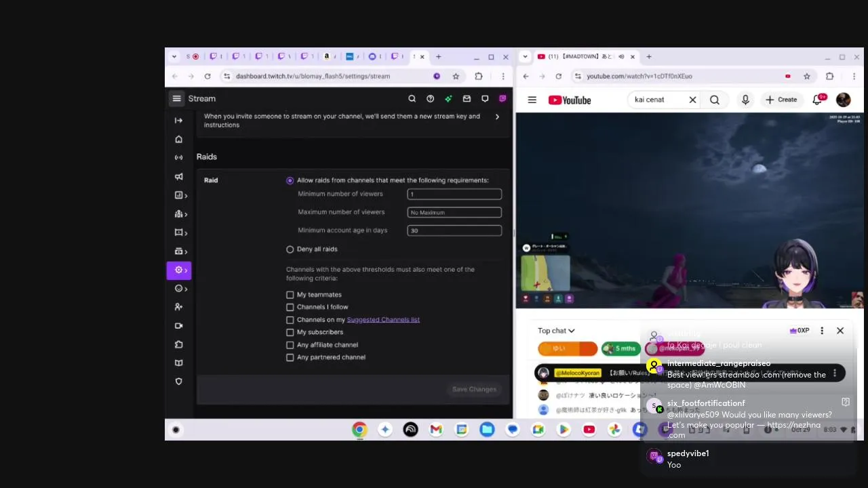Open Twitch whispers chat bubble icon
This screenshot has width=868, height=488.
click(x=485, y=98)
